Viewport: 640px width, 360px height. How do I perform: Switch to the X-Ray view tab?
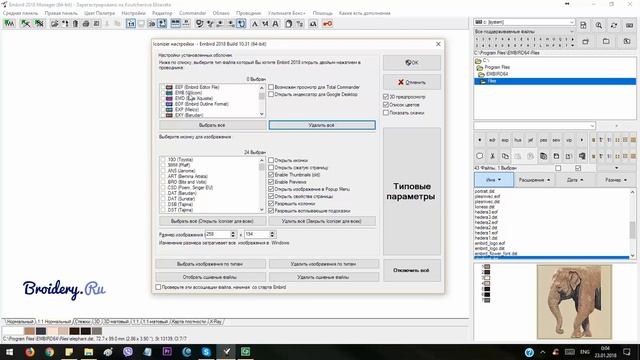216,322
